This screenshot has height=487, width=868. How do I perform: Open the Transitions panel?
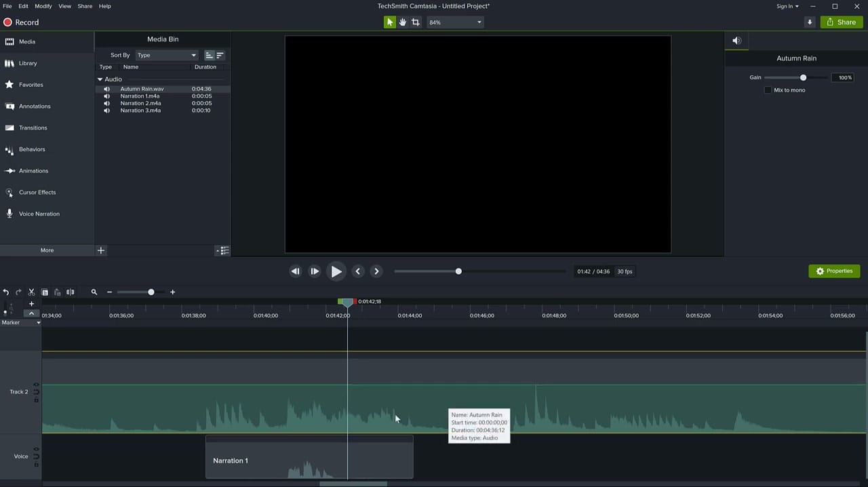click(33, 128)
